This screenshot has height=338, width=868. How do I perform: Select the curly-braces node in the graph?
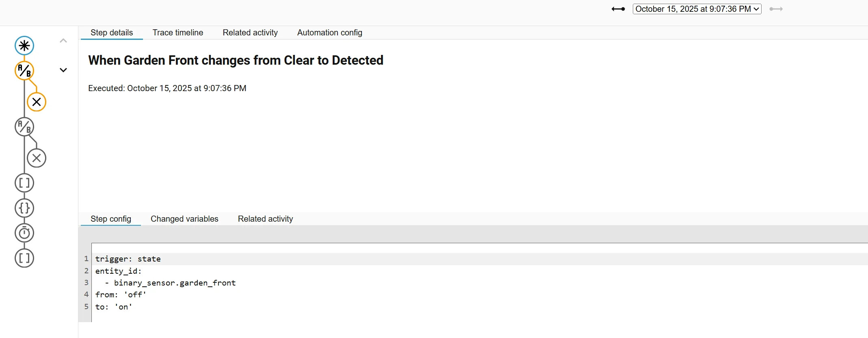pyautogui.click(x=24, y=208)
